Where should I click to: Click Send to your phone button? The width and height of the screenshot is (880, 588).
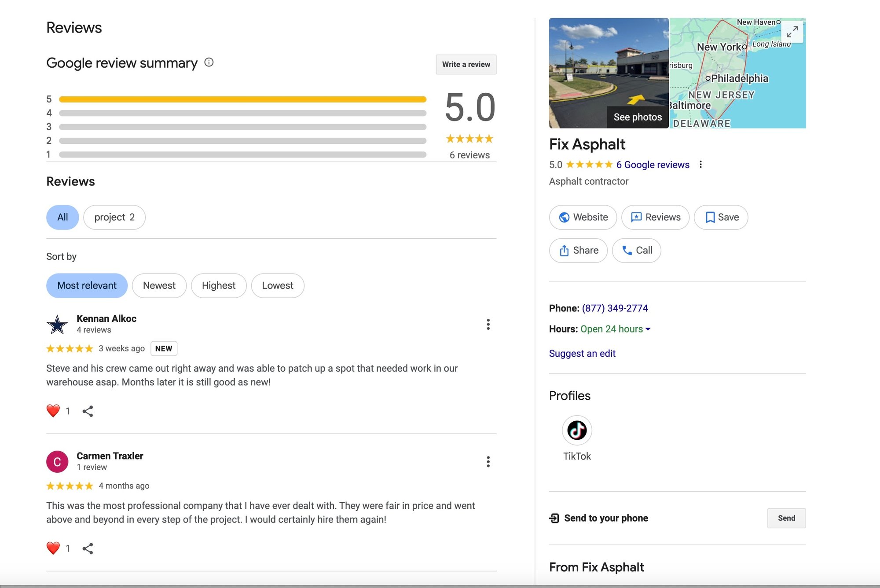tap(786, 518)
